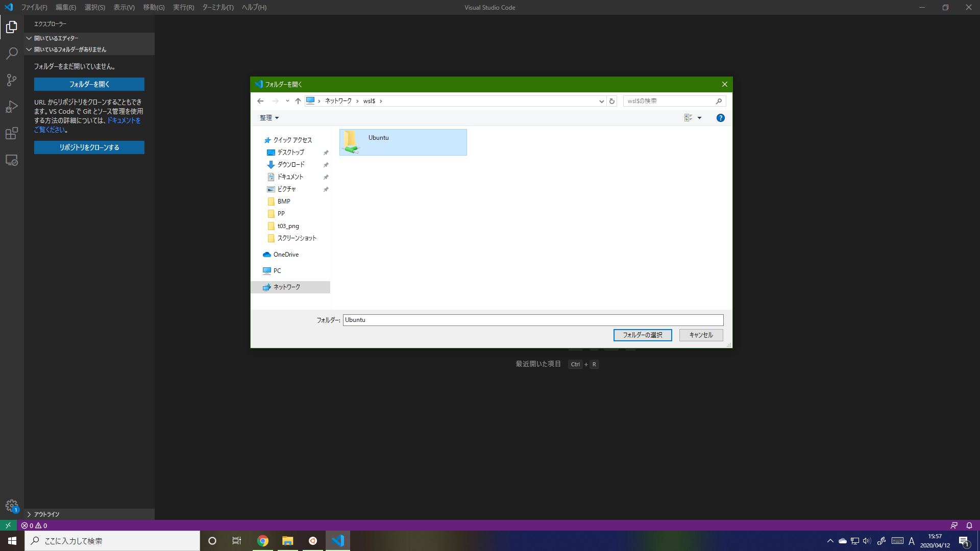Image resolution: width=980 pixels, height=551 pixels.
Task: Open the view options dropdown arrow
Action: tap(700, 118)
